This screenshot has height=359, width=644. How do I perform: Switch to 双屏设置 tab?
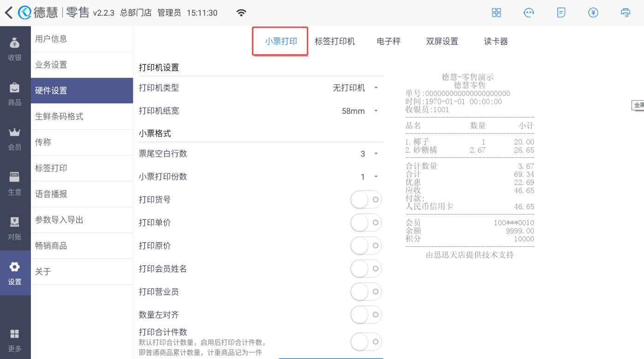coord(442,42)
